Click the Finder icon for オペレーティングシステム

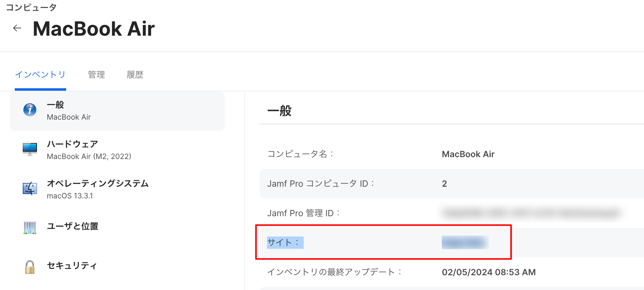point(30,189)
